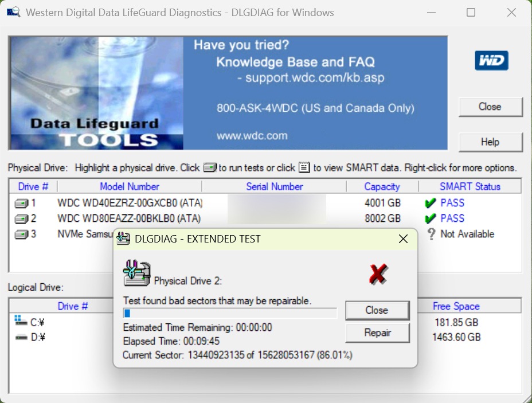Click the SMART Status column header

click(x=470, y=186)
